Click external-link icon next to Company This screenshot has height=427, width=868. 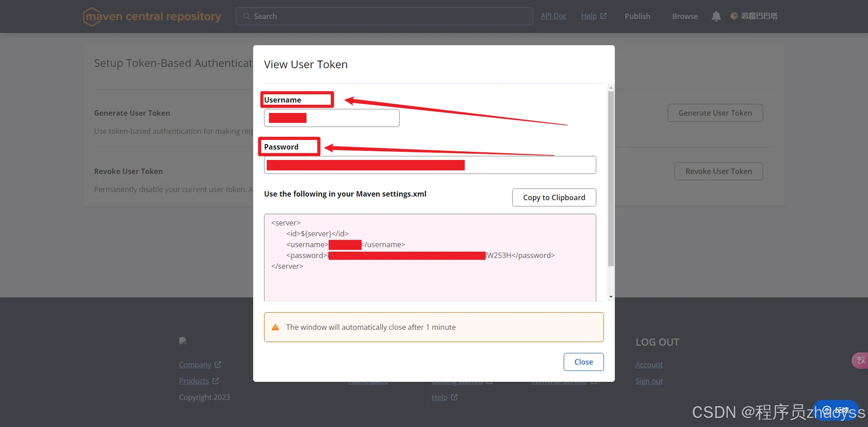click(x=218, y=364)
